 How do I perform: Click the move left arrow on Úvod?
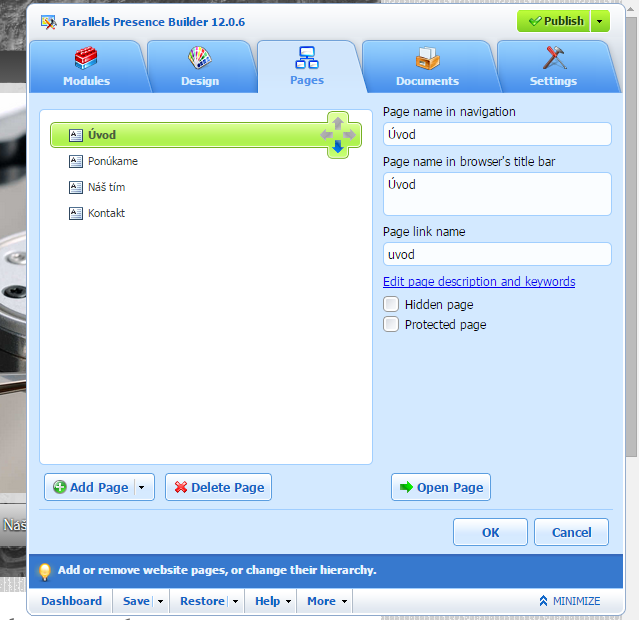coord(326,135)
